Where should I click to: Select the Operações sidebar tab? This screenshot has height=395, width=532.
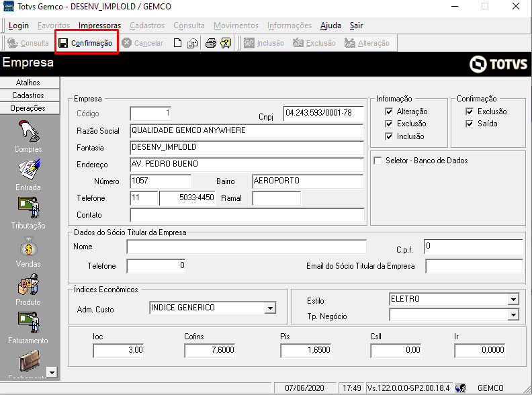30,108
